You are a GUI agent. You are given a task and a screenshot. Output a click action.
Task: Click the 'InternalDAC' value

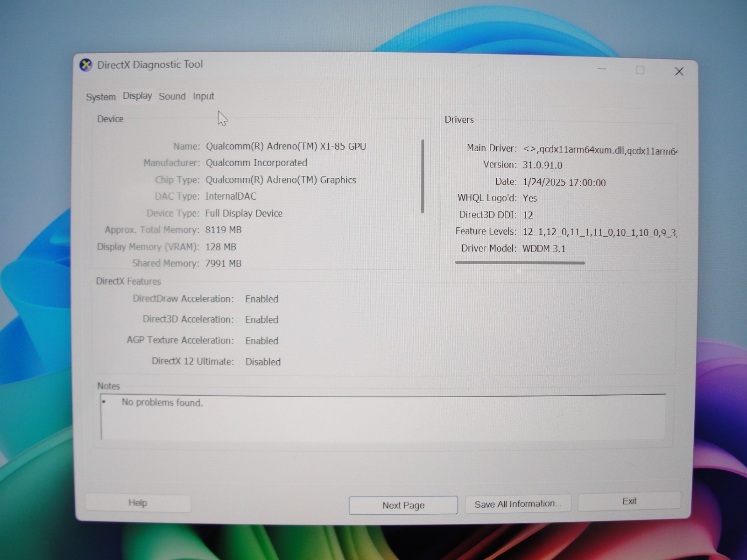point(231,196)
